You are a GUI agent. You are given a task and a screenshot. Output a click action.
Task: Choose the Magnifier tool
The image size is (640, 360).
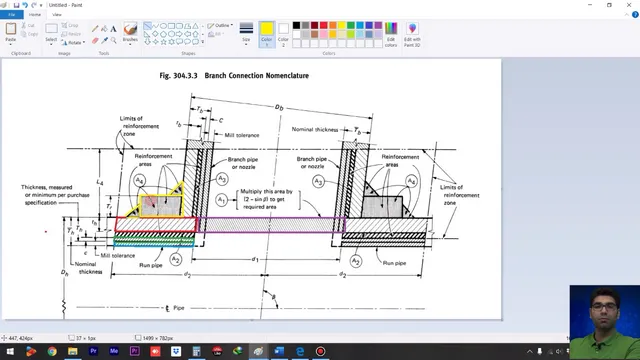click(x=113, y=40)
